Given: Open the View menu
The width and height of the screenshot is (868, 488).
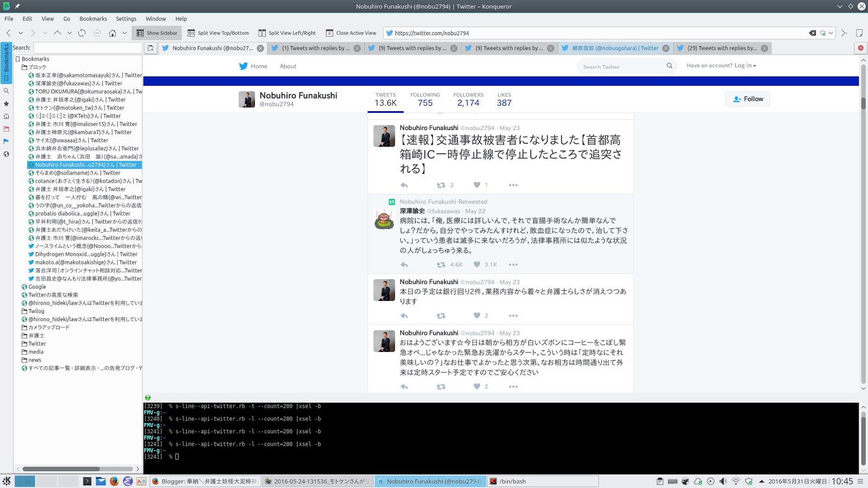Looking at the screenshot, I should 48,18.
